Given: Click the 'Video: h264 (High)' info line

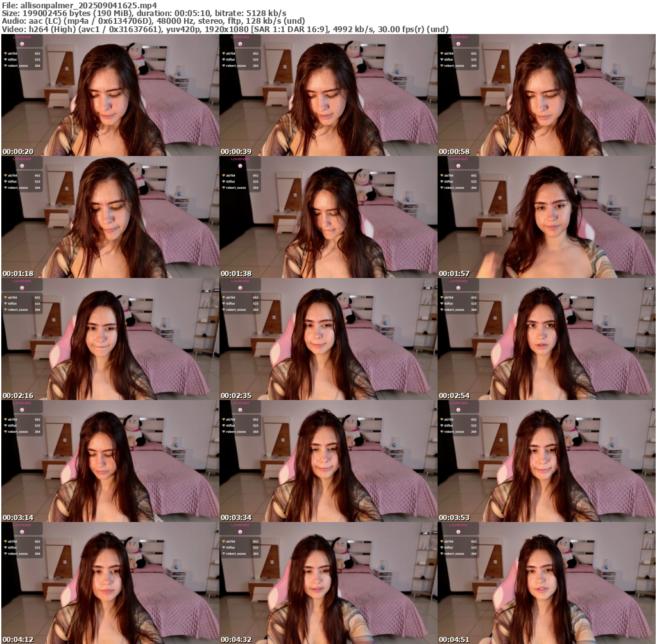Looking at the screenshot, I should pyautogui.click(x=225, y=29).
